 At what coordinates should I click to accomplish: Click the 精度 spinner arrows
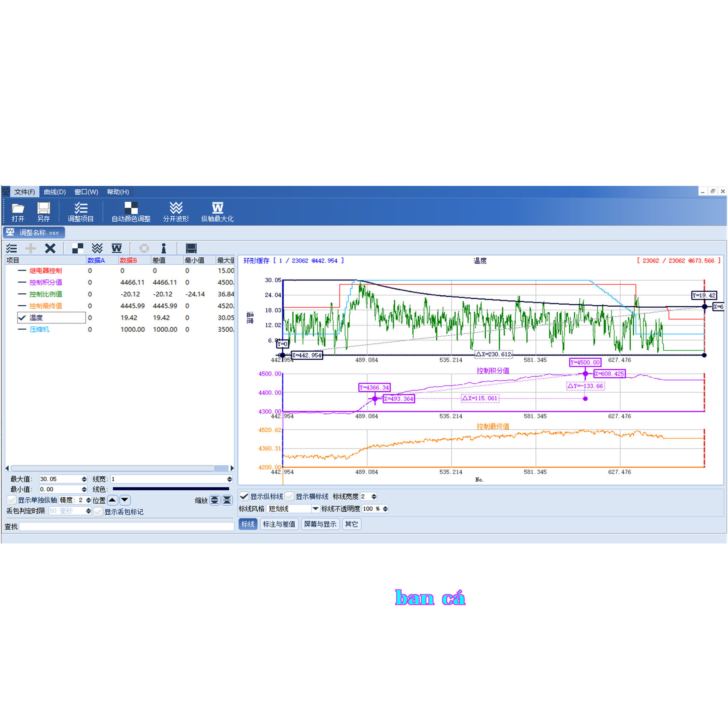(88, 500)
